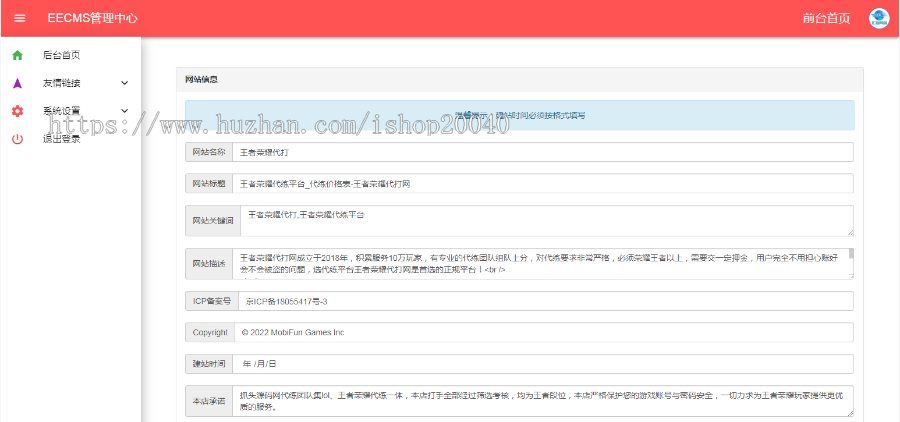This screenshot has height=422, width=900.
Task: Click inside the 网站关键词 textarea
Action: (x=542, y=220)
